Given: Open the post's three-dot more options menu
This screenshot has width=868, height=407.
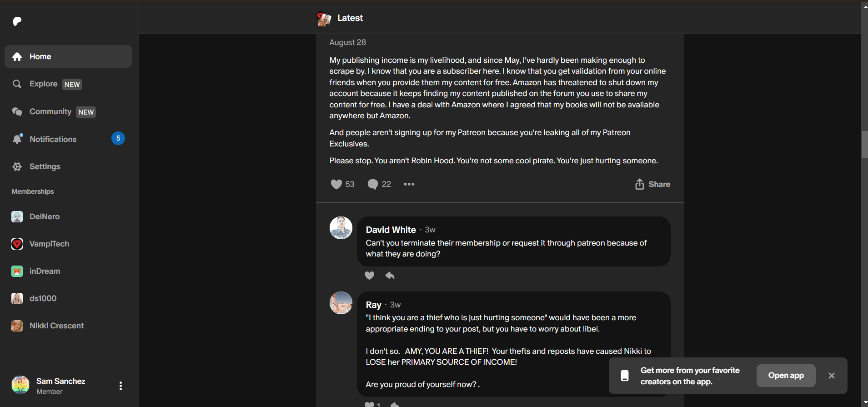Looking at the screenshot, I should pos(409,184).
